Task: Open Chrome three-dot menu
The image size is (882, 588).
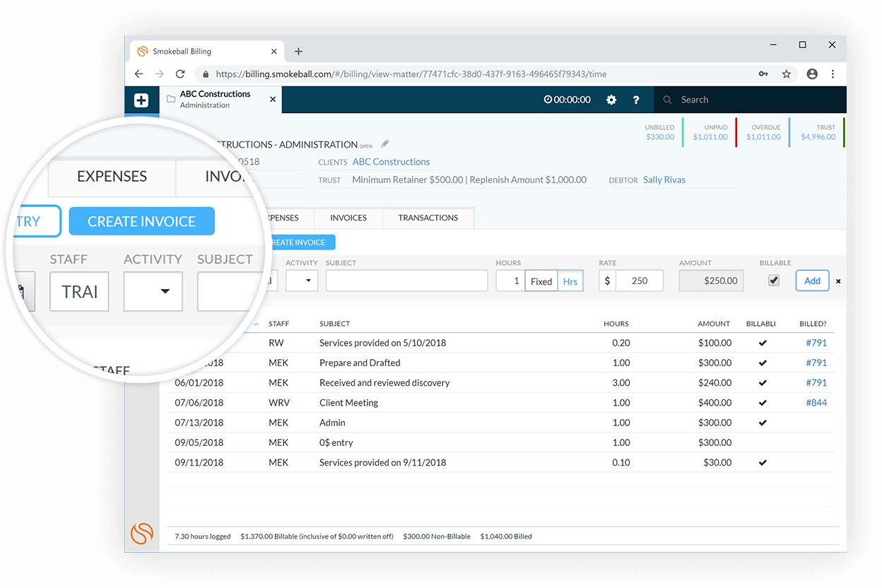Action: [x=833, y=73]
